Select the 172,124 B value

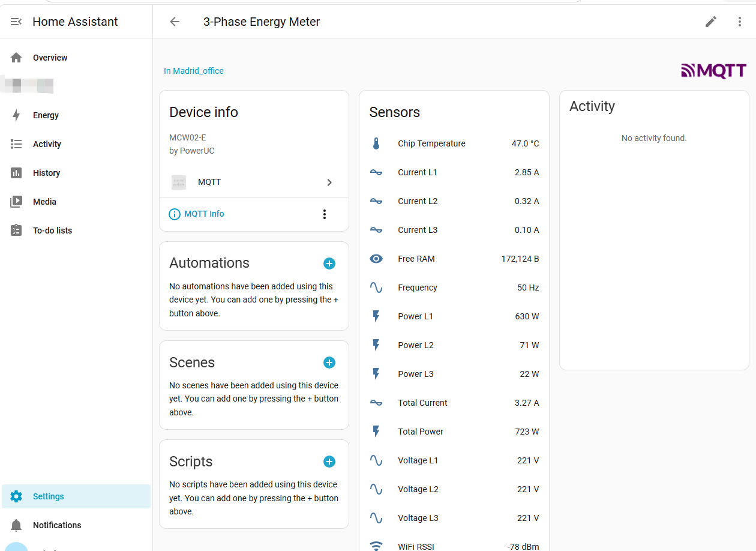point(520,259)
